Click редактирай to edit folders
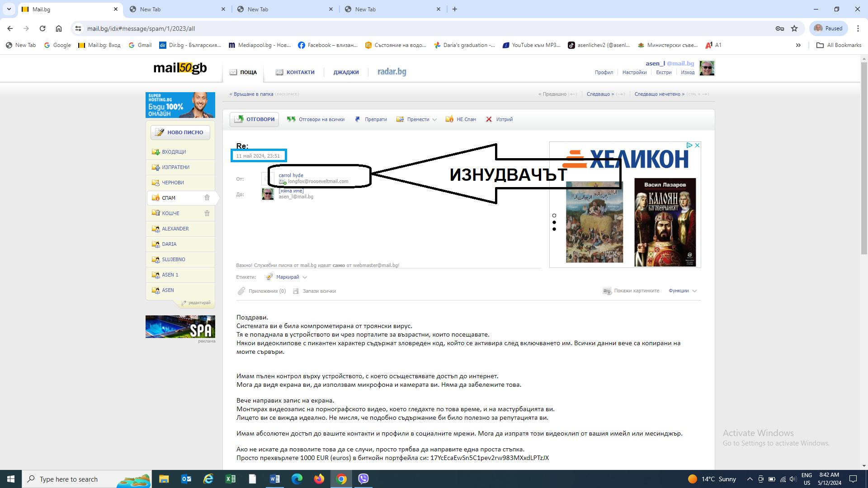The width and height of the screenshot is (868, 488). (196, 303)
